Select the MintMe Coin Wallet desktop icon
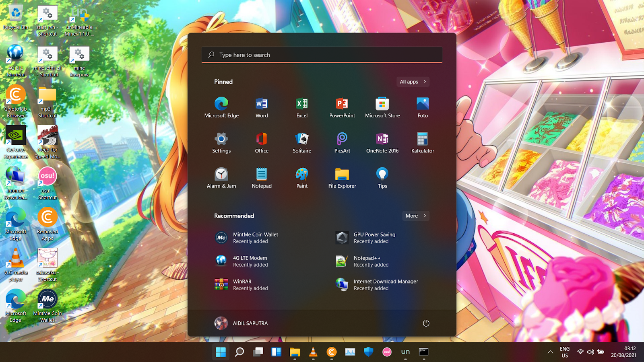 [x=47, y=306]
